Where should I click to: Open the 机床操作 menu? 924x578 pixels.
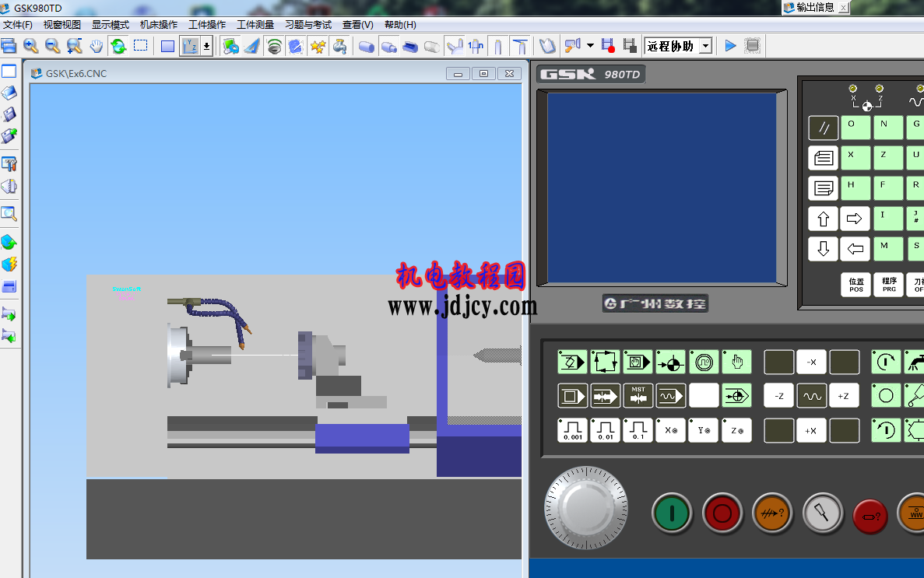159,25
